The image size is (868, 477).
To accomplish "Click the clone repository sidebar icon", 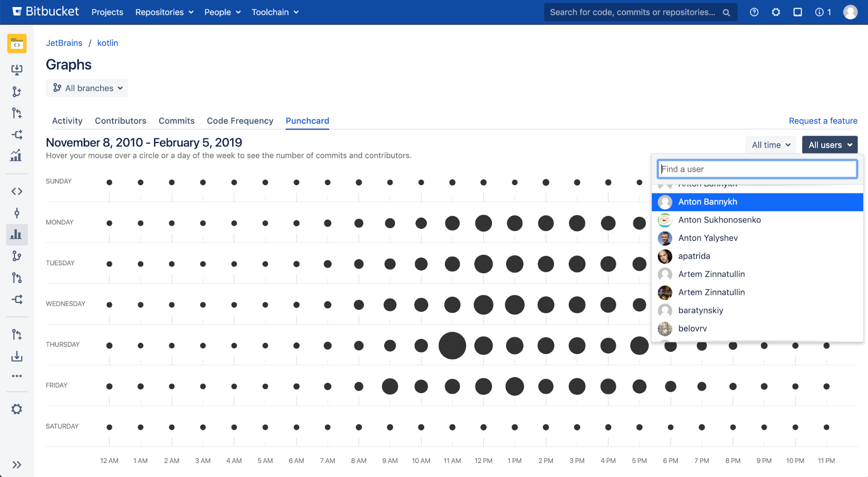I will (x=17, y=69).
